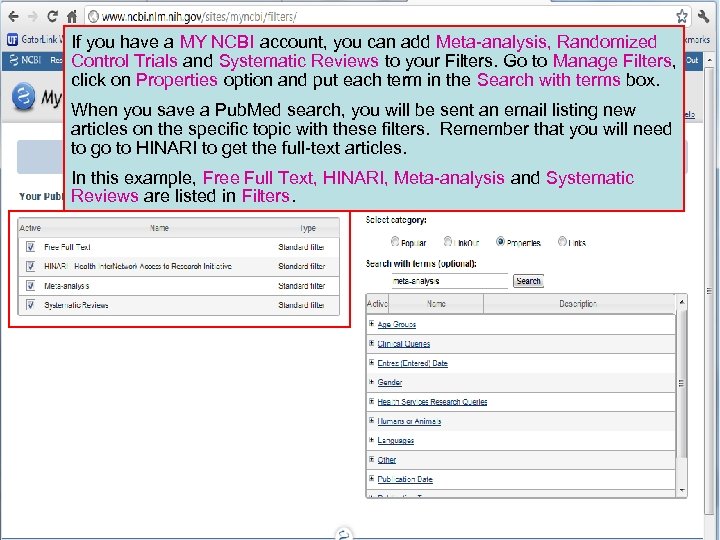Expand the Publication Date category

coord(371,478)
